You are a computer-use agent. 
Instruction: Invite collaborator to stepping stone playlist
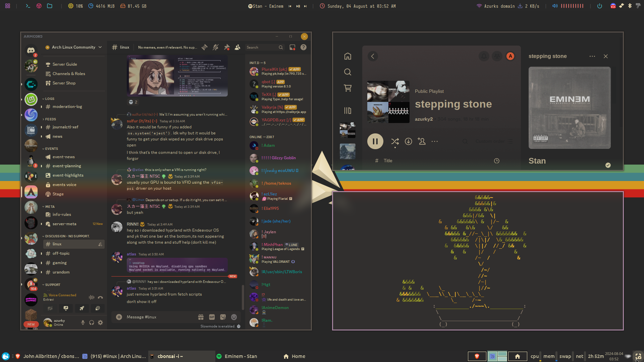pos(422,141)
